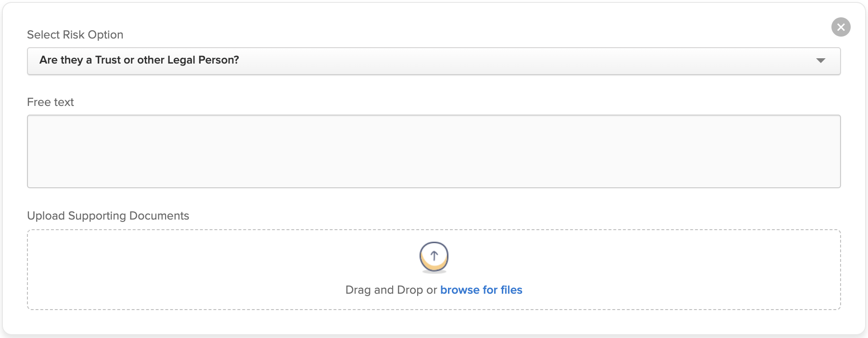Click the circular upload arrow icon
The width and height of the screenshot is (868, 338).
click(434, 257)
